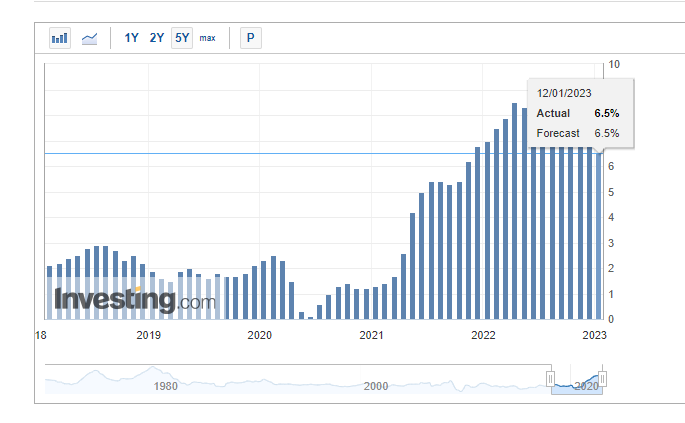Click the left navigator range handle
Image resolution: width=685 pixels, height=423 pixels.
coord(550,378)
